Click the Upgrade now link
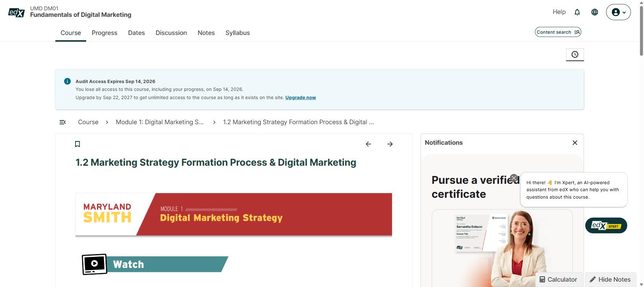644x287 pixels. (x=301, y=97)
